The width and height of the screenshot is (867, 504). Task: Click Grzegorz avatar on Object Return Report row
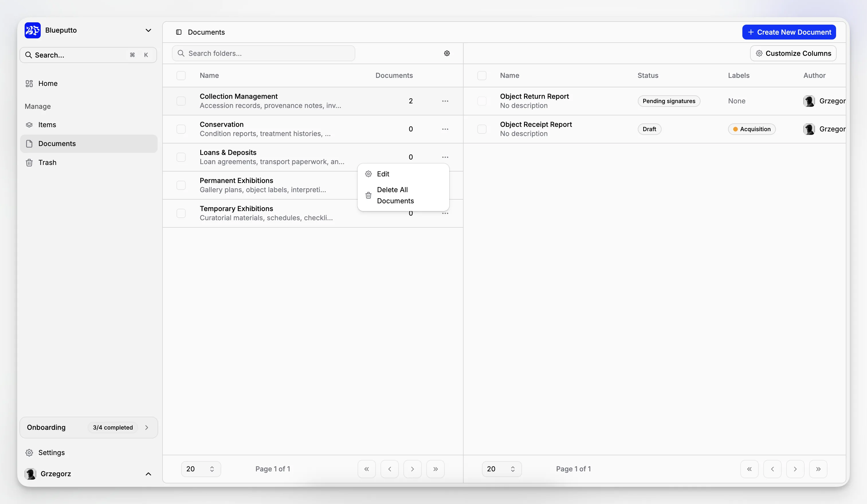pos(809,101)
